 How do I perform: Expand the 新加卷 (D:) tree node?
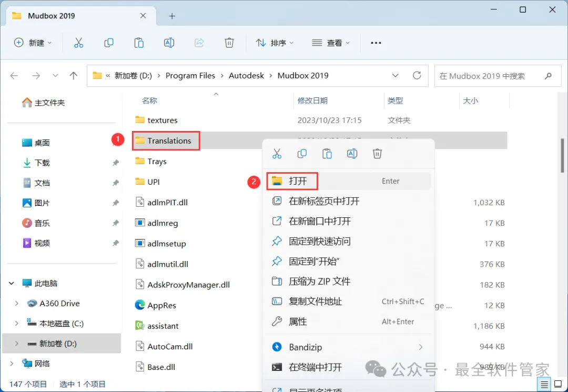17,343
